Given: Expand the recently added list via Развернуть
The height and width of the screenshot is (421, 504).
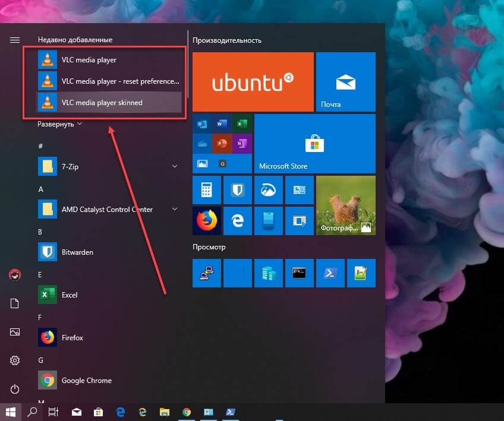Looking at the screenshot, I should coord(60,124).
